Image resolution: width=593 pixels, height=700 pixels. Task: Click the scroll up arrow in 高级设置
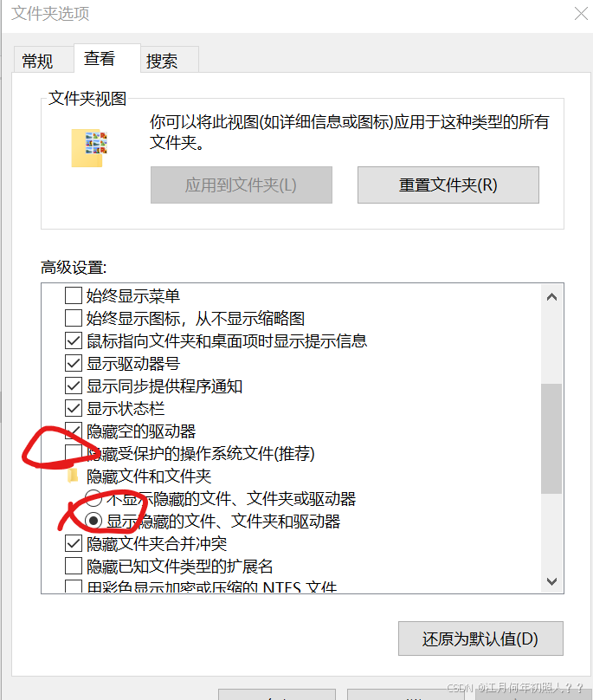click(552, 297)
